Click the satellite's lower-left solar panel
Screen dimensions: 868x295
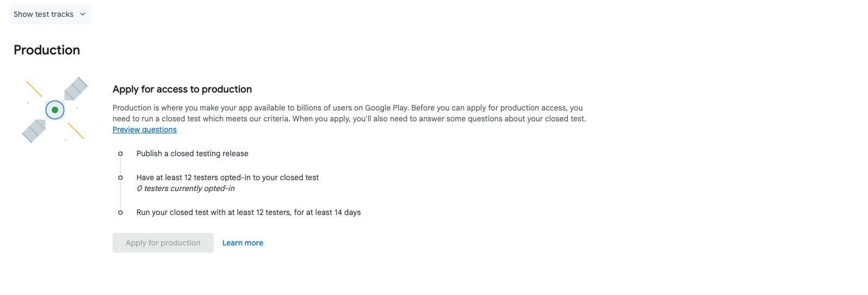coord(34,131)
